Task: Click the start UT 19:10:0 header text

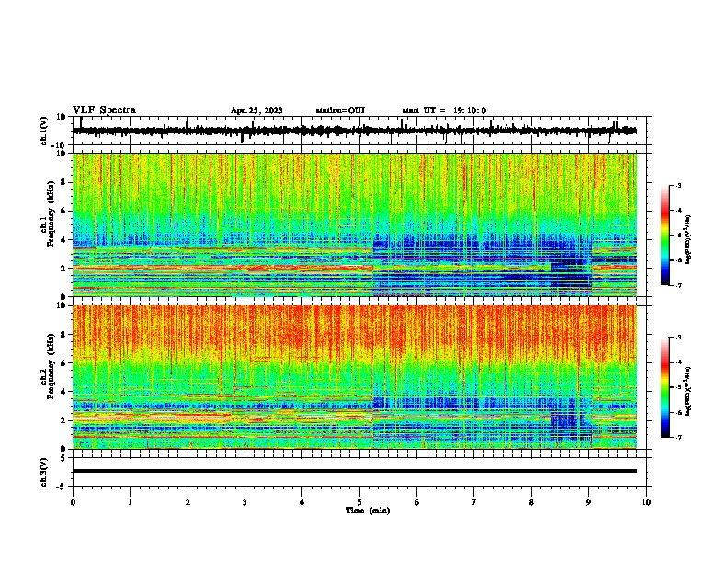Action: click(444, 110)
